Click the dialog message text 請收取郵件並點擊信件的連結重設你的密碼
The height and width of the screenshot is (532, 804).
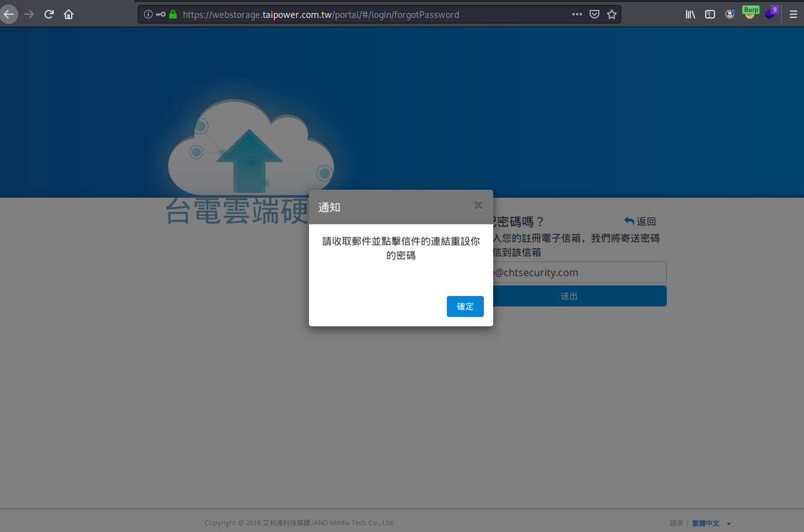[401, 248]
